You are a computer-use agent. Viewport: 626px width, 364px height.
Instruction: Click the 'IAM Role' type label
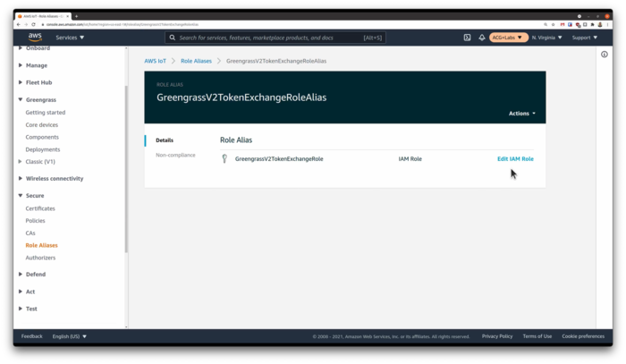point(410,159)
